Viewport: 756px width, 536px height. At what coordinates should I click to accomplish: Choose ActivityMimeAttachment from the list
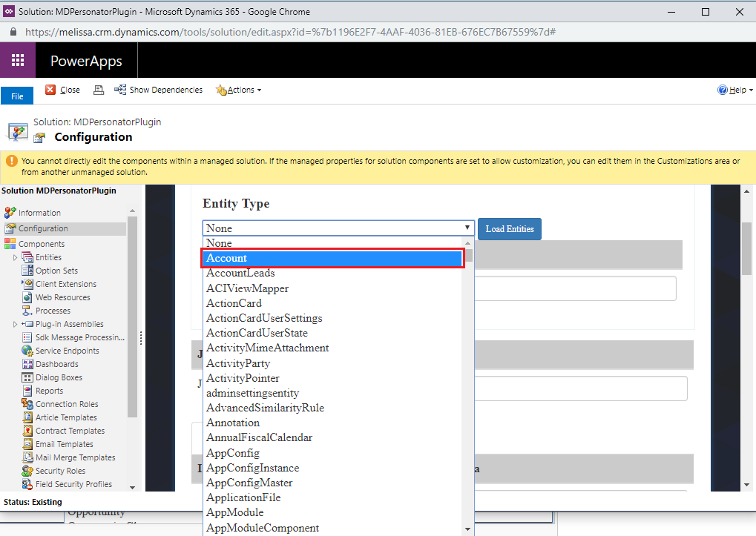pyautogui.click(x=332, y=348)
